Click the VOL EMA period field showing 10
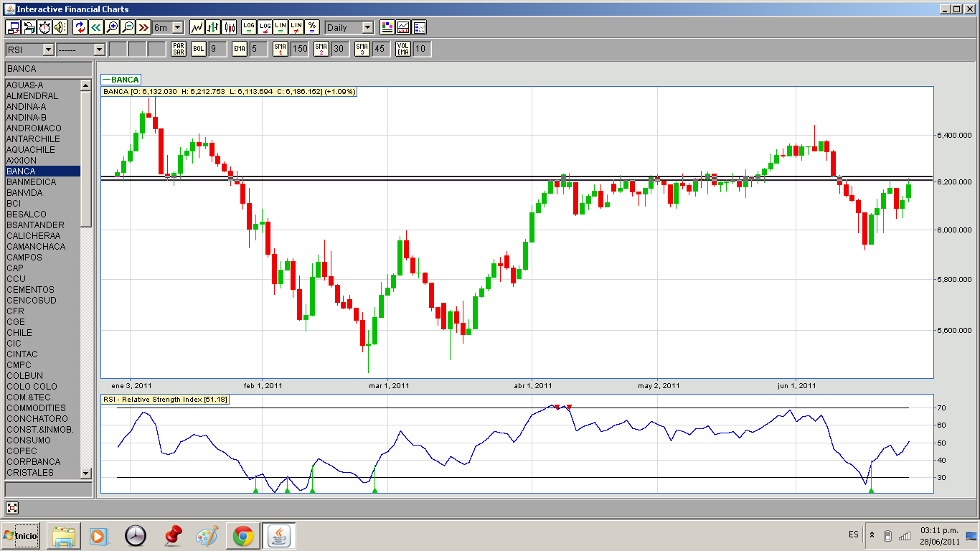This screenshot has width=980, height=551. tap(422, 49)
